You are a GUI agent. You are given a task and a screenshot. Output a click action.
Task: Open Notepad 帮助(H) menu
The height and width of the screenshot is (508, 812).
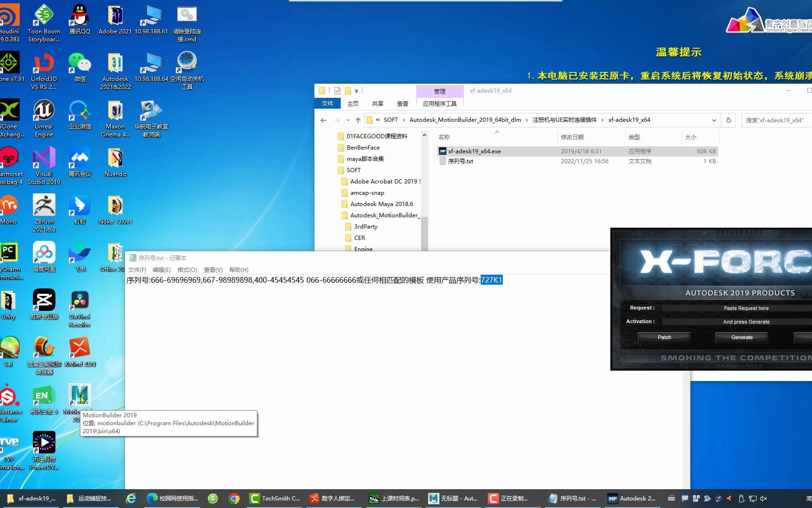point(239,270)
